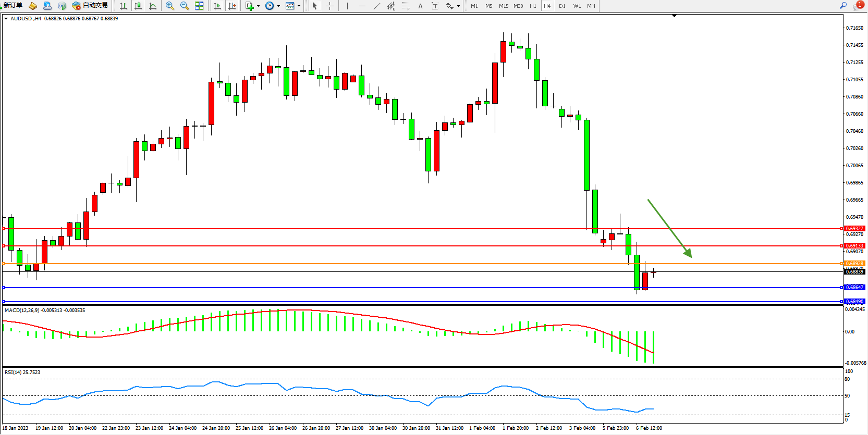Pick the Fibonacci retracement tool

[x=406, y=6]
